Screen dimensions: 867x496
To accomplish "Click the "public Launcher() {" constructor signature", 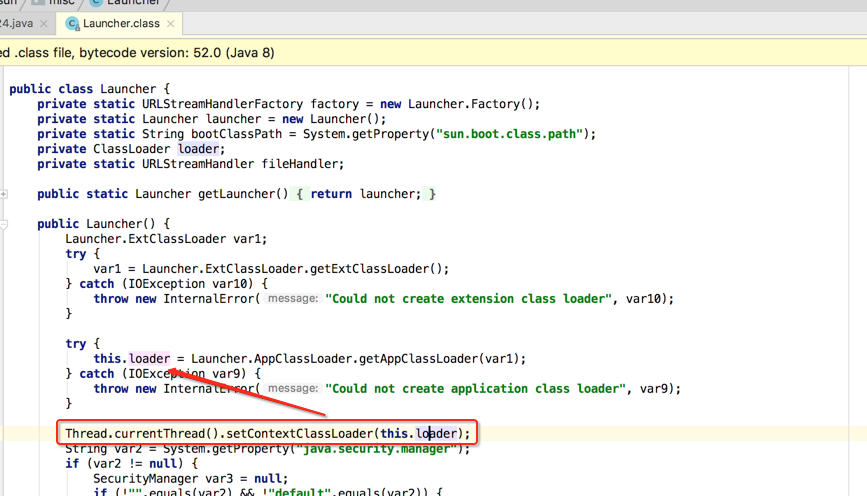I will pos(103,224).
